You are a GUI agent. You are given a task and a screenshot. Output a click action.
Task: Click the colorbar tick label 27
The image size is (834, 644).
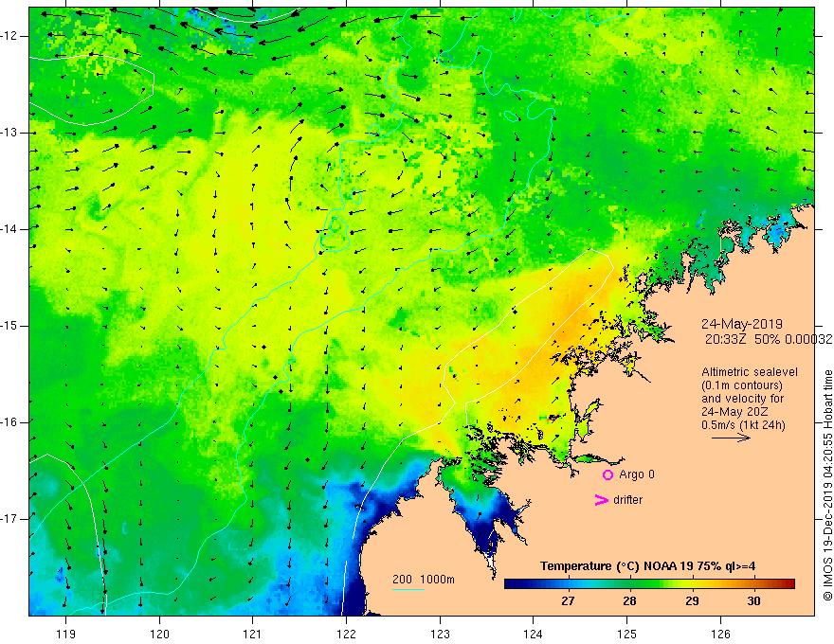coord(568,601)
